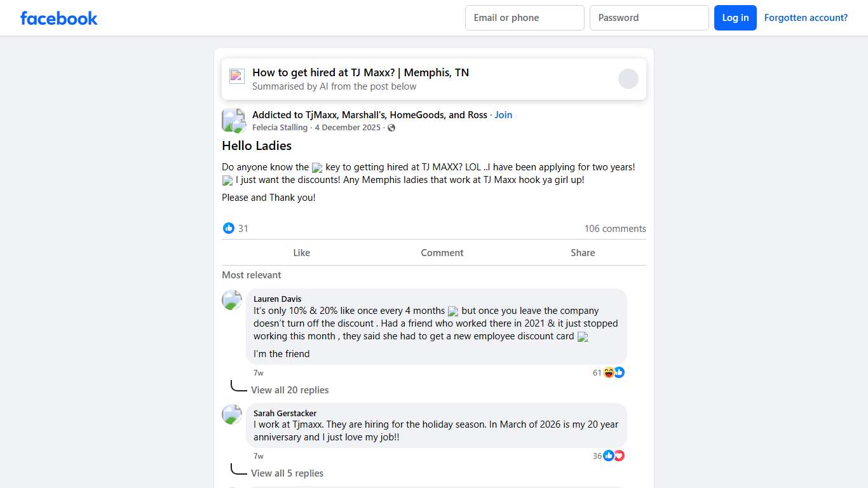Click the Share action on the post
868x488 pixels.
[x=583, y=253]
